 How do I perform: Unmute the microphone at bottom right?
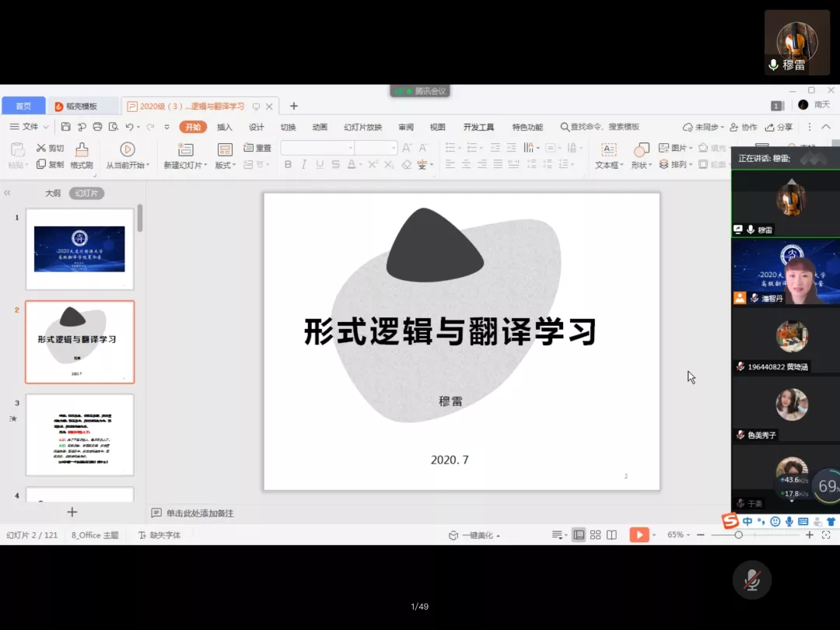click(x=751, y=579)
